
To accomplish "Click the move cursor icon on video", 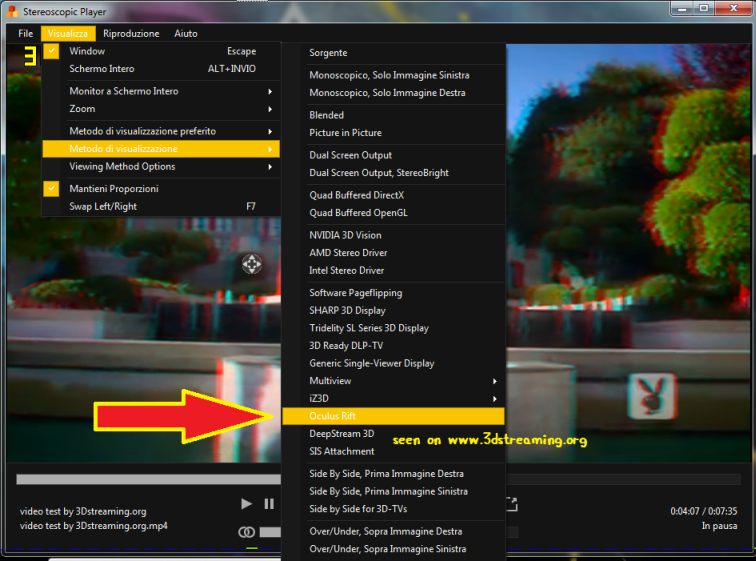I will tap(252, 264).
